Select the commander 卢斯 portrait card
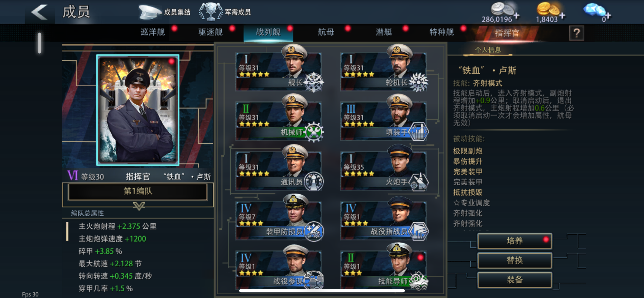The image size is (644, 298). (x=138, y=110)
